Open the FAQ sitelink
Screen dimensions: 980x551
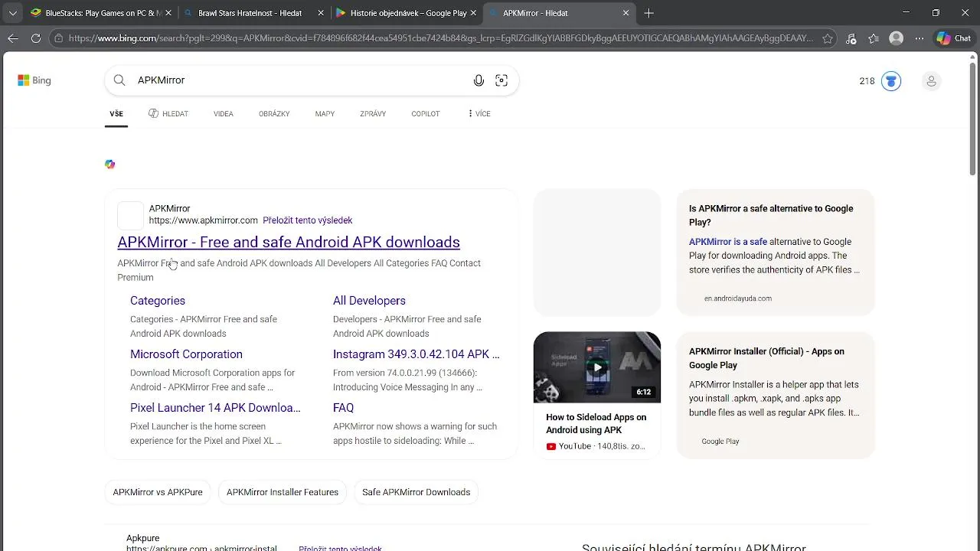[x=343, y=408]
